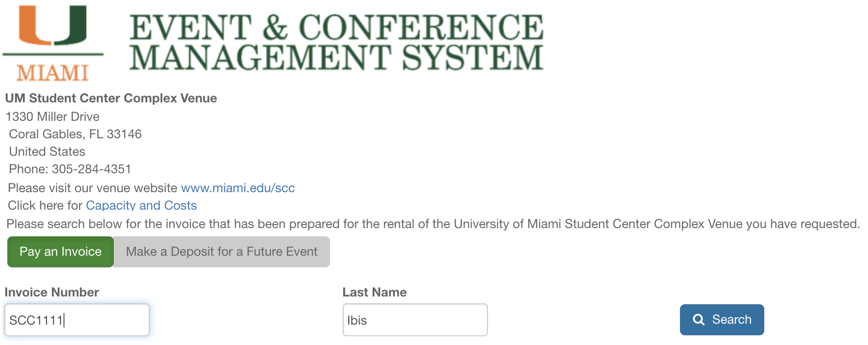The width and height of the screenshot is (868, 345).
Task: Click the invoice search instruction paragraph
Action: (x=433, y=224)
